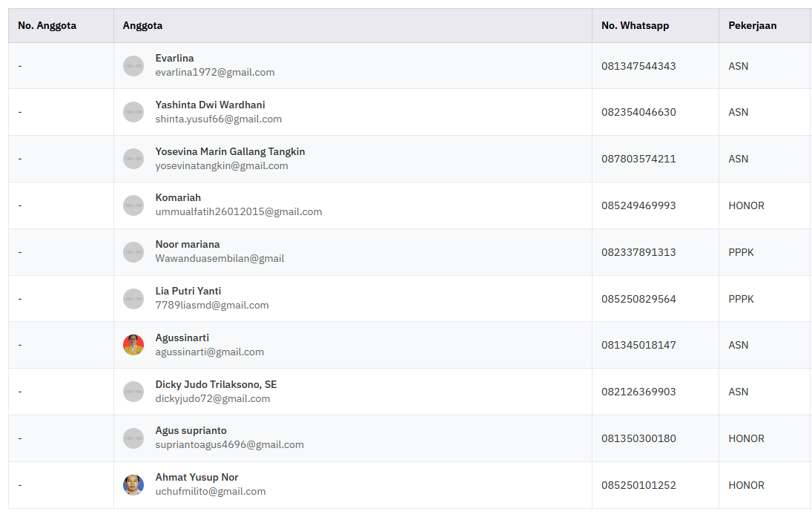Click Yashinta Dwi Wardhani's placeholder avatar
Screen dimensions: 812x517
(133, 112)
